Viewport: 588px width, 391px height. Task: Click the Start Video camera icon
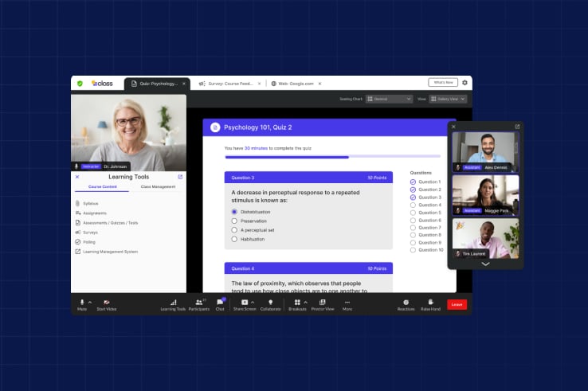pyautogui.click(x=106, y=303)
